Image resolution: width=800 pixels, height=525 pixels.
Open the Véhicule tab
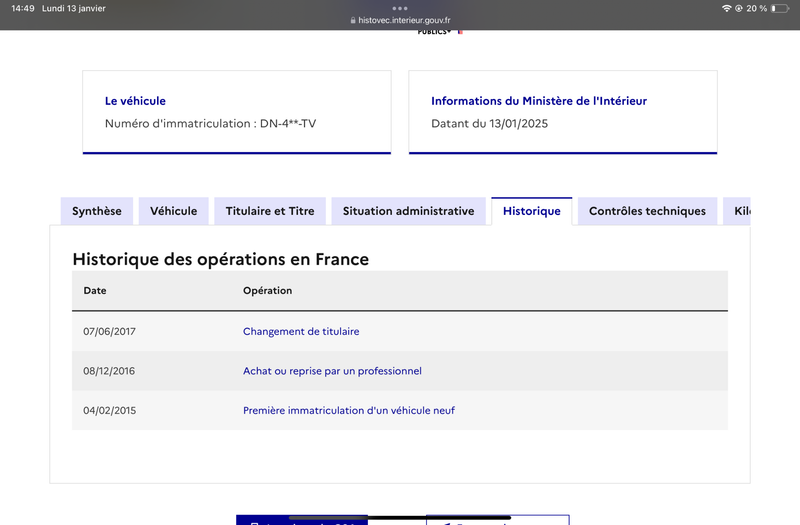(173, 211)
